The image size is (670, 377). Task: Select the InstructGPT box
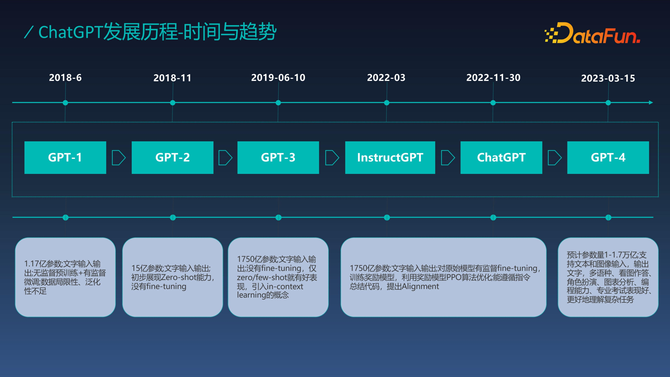coord(390,157)
